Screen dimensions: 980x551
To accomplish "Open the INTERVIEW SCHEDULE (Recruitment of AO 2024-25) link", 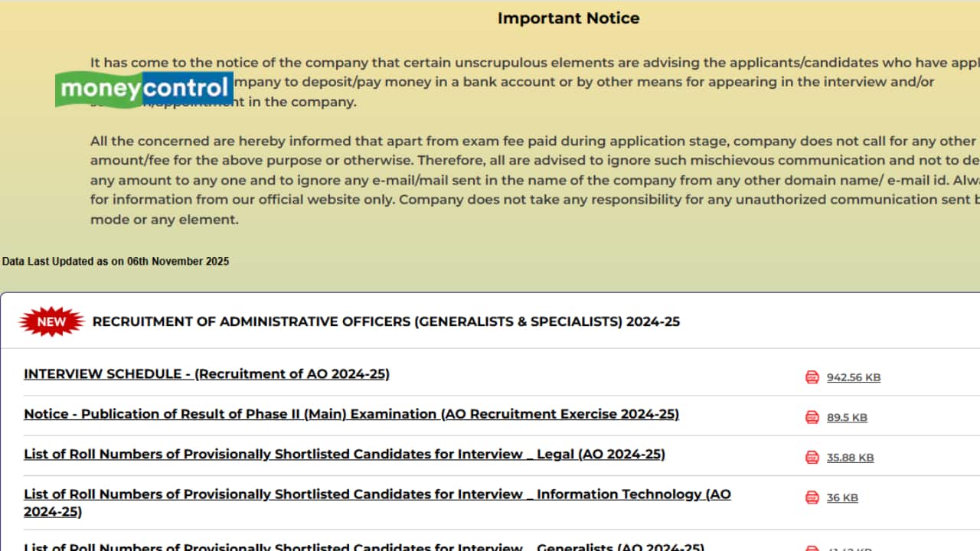I will tap(207, 374).
